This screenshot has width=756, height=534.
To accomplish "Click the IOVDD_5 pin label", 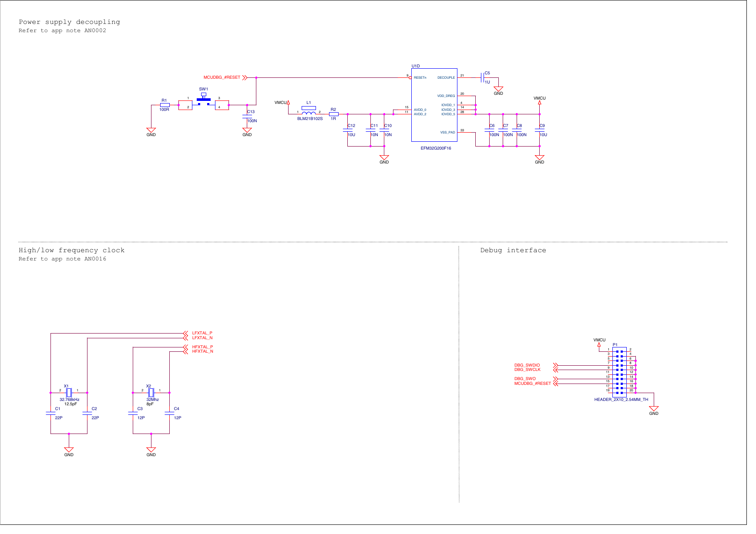I will pos(448,114).
